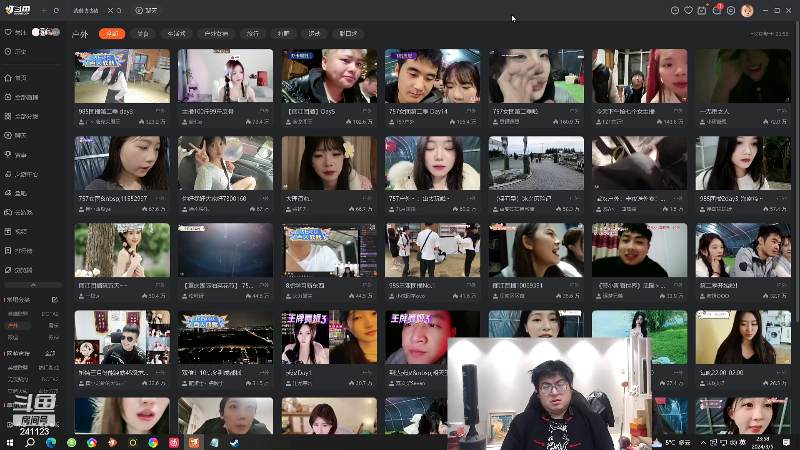The image size is (800, 450).
Task: Open the user avatar profile menu
Action: click(x=747, y=10)
